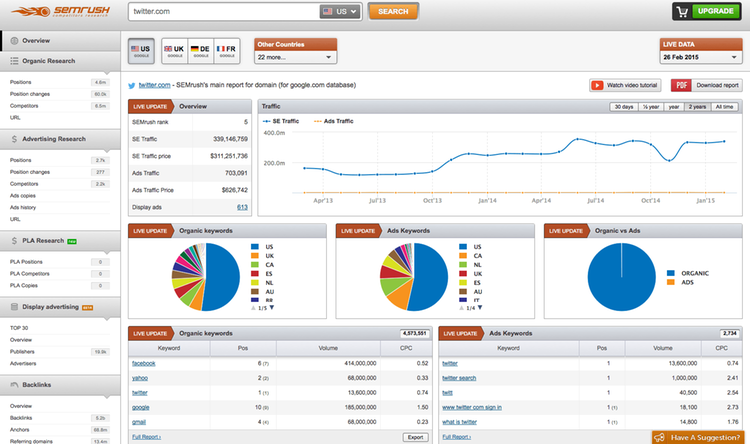Click the PDF download report icon
The image size is (750, 444).
pyautogui.click(x=681, y=86)
